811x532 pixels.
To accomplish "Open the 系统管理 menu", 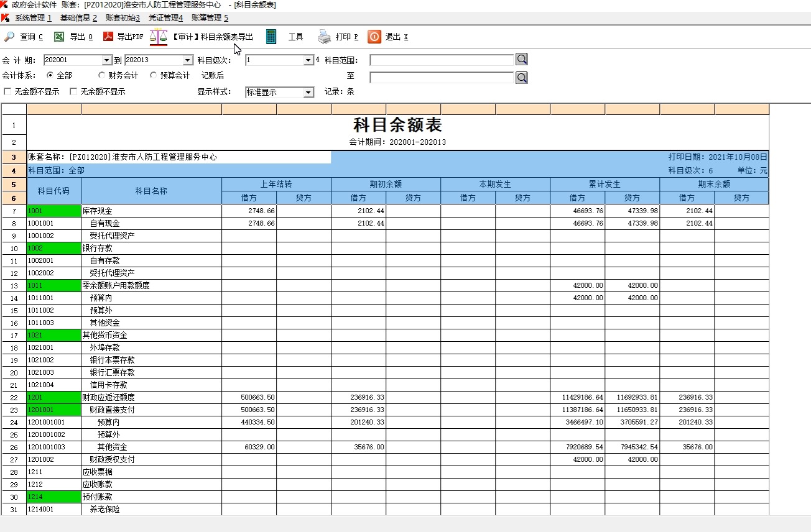I will (x=33, y=17).
